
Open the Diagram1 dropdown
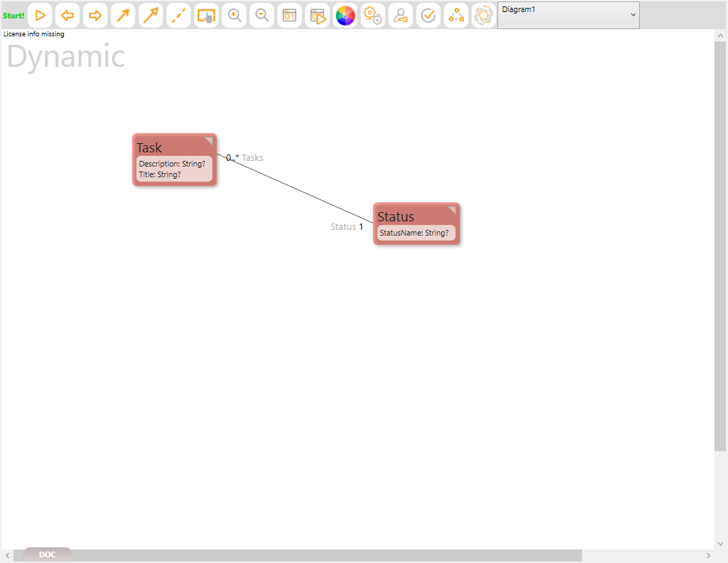569,15
